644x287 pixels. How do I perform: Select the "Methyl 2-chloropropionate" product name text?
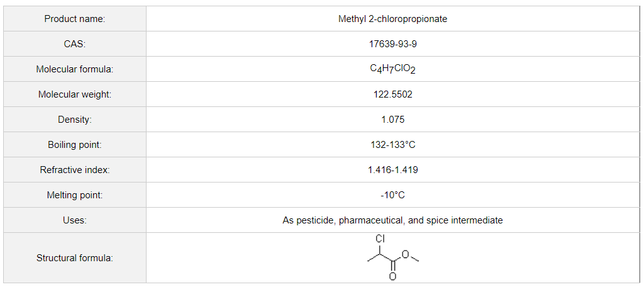click(x=392, y=19)
